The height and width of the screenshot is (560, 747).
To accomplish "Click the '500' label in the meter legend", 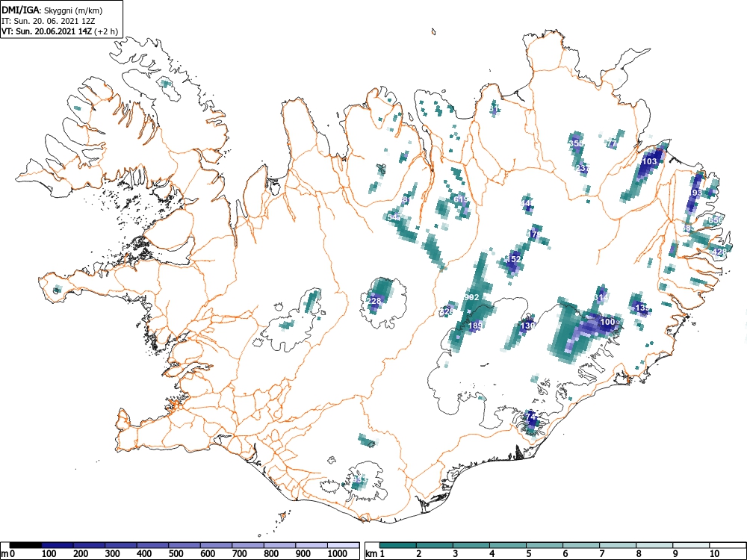I will tap(176, 554).
